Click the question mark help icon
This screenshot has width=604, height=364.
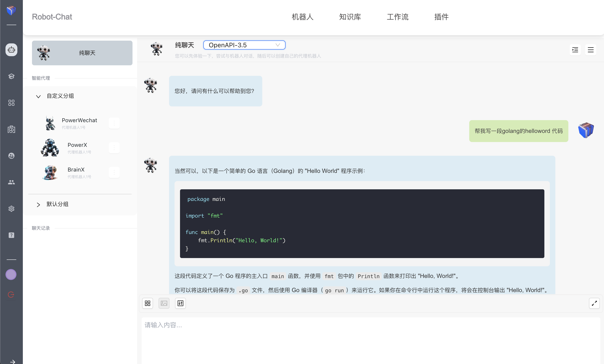(x=11, y=235)
